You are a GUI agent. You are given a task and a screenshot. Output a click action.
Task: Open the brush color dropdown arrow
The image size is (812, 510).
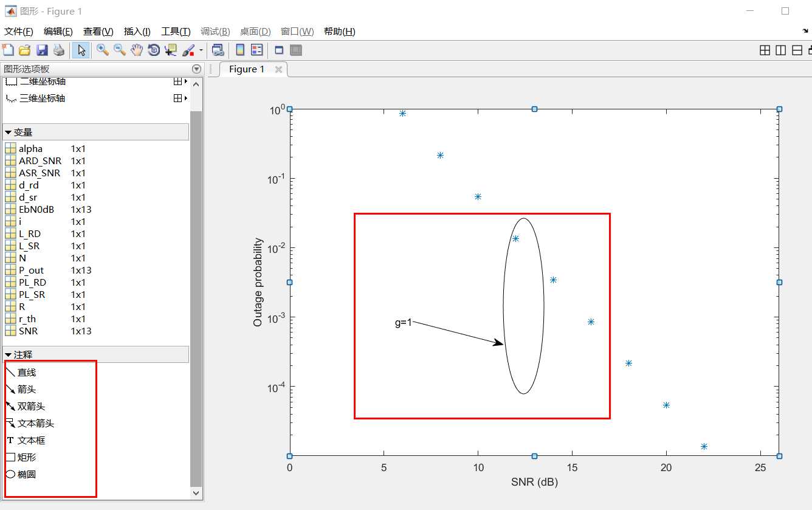click(201, 50)
